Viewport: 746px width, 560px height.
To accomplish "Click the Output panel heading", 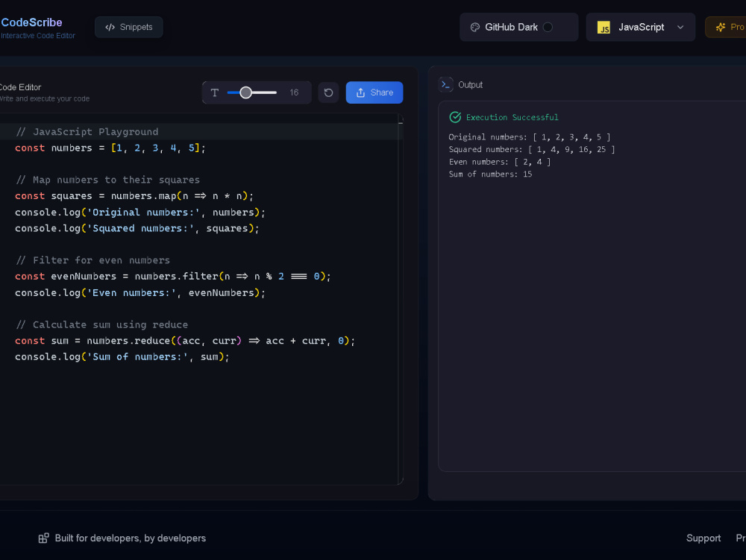I will (x=470, y=84).
